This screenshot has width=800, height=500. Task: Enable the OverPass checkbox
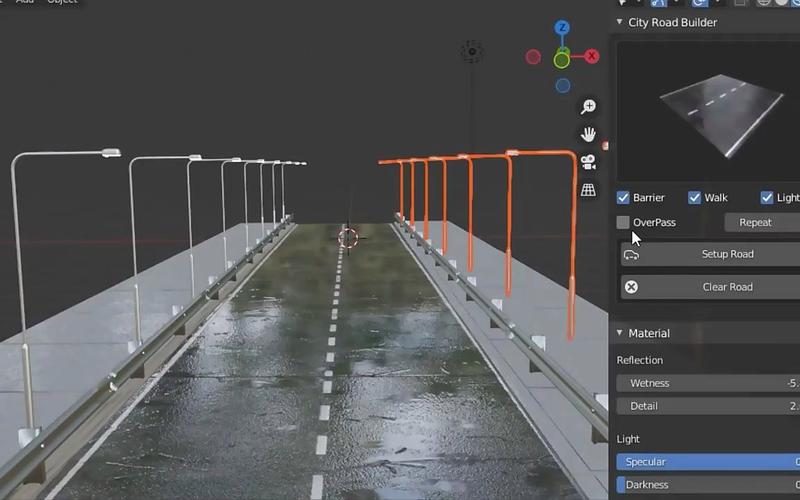click(623, 222)
